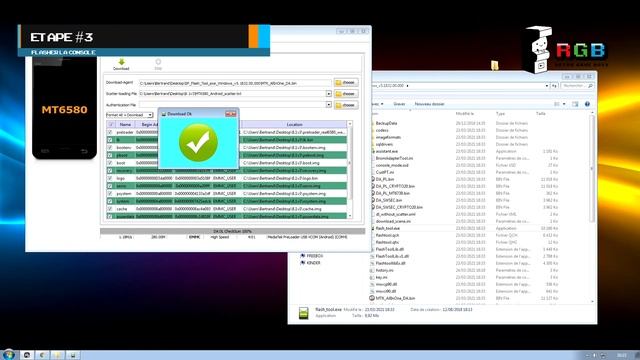
Task: Select FlashToolLib.dll file
Action: point(389,249)
